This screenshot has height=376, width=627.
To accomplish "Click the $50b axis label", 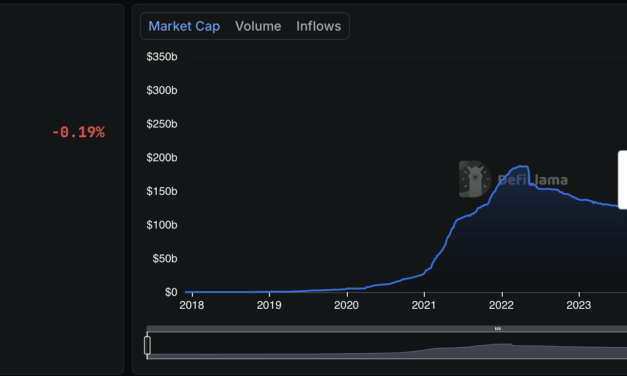I will [x=164, y=258].
